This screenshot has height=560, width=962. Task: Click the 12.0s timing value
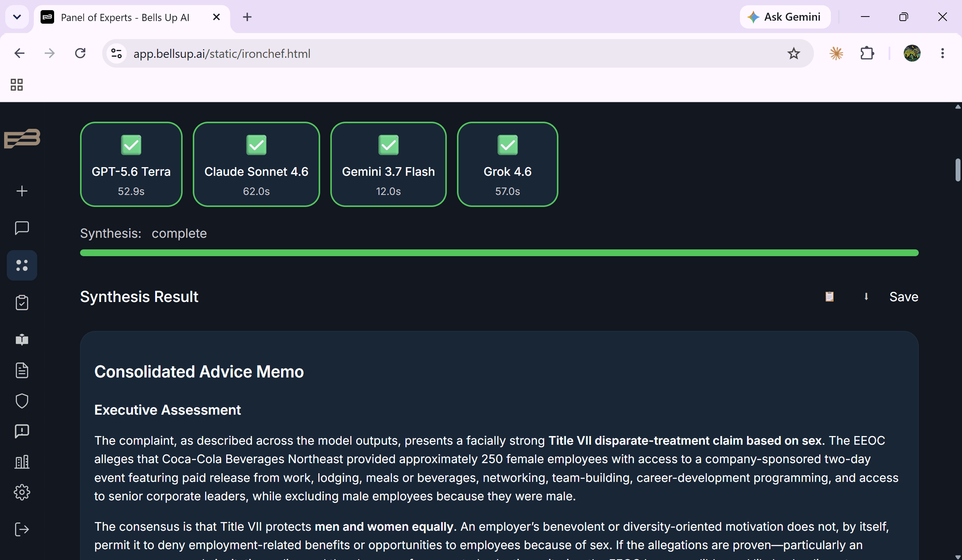coord(388,191)
